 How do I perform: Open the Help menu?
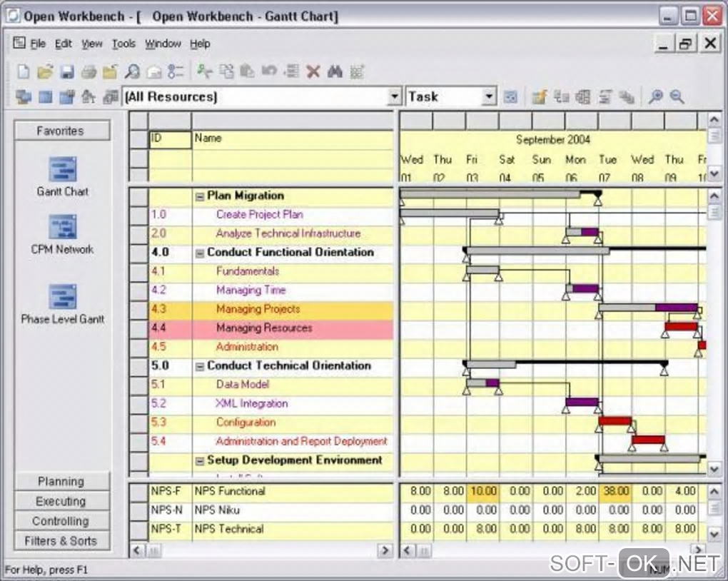[200, 44]
